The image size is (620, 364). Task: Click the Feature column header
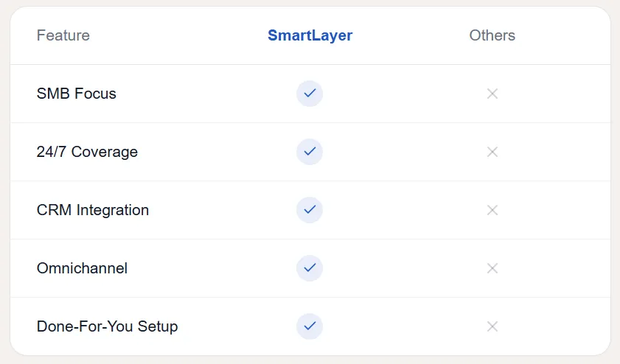(x=63, y=35)
